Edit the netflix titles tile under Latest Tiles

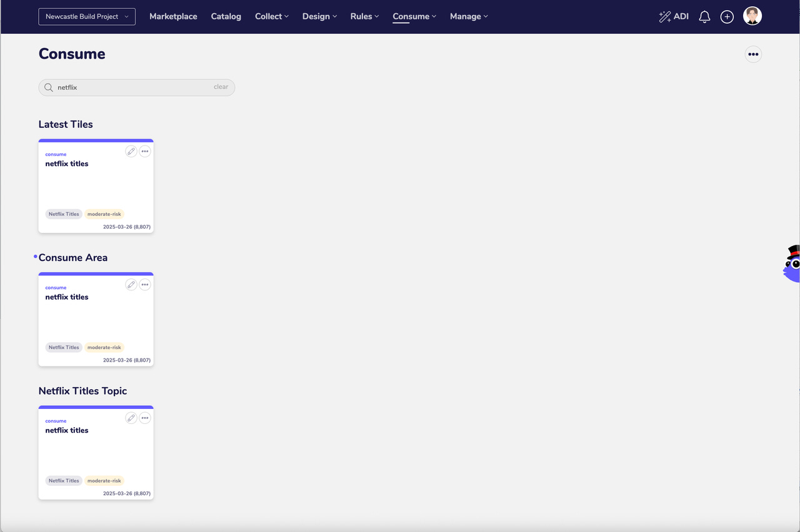coord(131,151)
